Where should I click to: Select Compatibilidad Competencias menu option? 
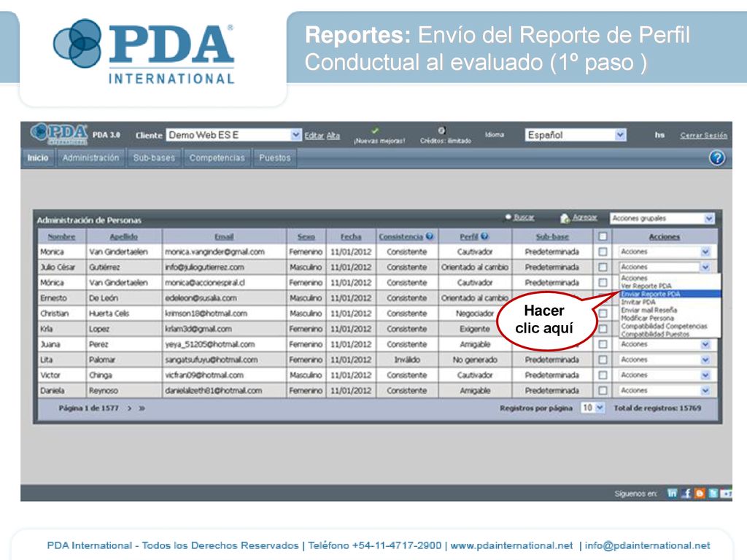tap(670, 326)
